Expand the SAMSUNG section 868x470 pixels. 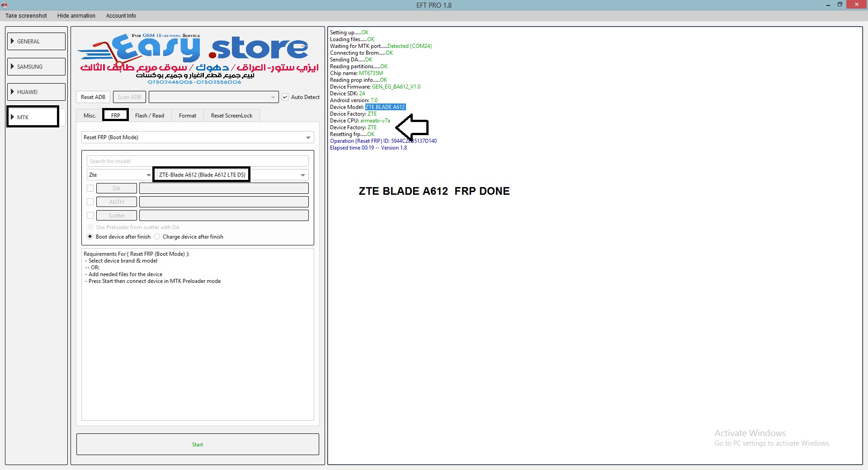[37, 66]
